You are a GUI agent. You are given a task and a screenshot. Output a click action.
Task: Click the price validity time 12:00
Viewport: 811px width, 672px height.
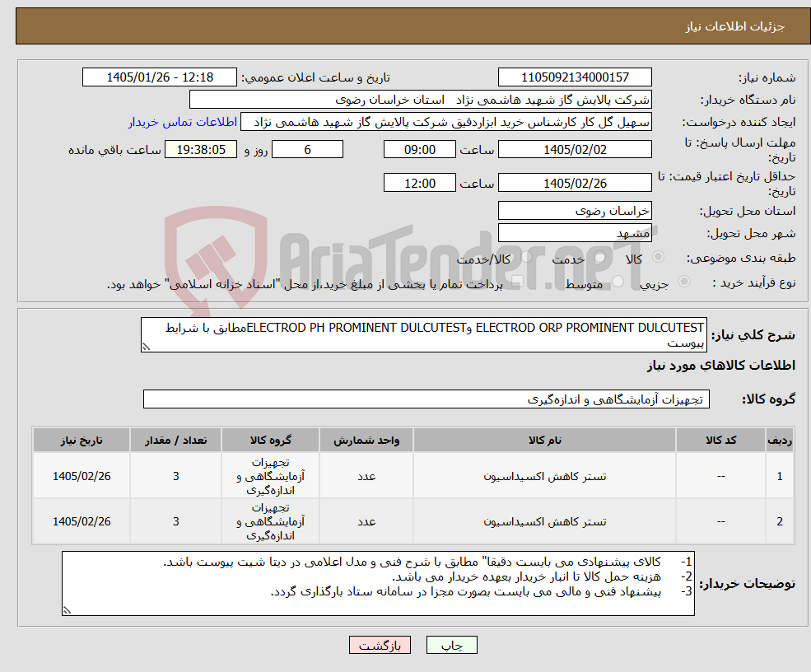click(x=419, y=183)
